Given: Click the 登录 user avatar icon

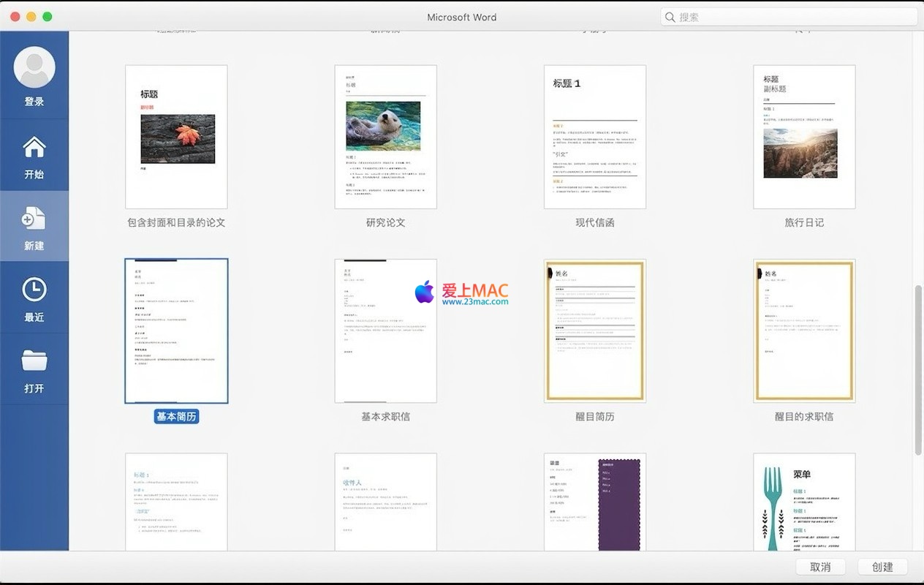Looking at the screenshot, I should pyautogui.click(x=34, y=68).
